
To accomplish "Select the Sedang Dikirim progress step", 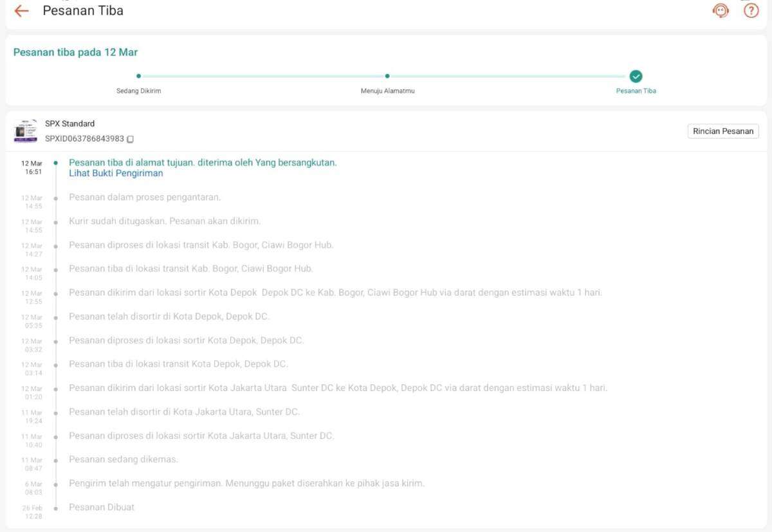I will (x=138, y=91).
